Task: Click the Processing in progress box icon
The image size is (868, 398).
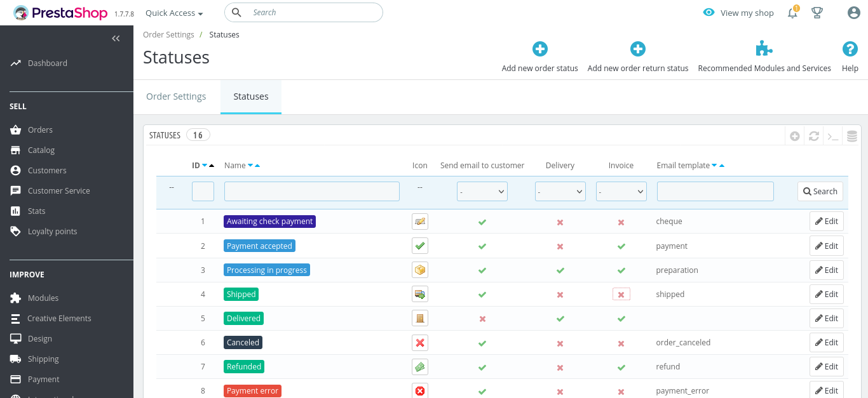Action: (420, 270)
